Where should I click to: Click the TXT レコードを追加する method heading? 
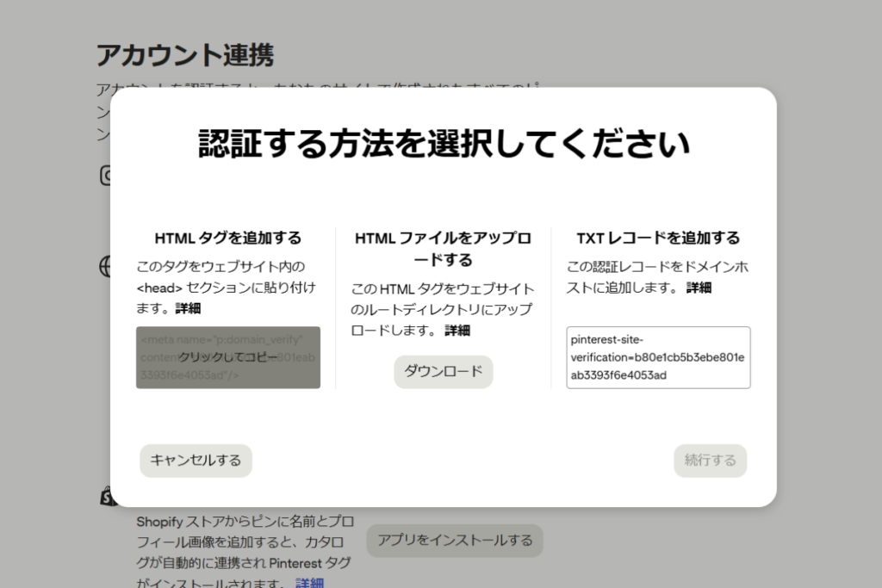pyautogui.click(x=657, y=238)
